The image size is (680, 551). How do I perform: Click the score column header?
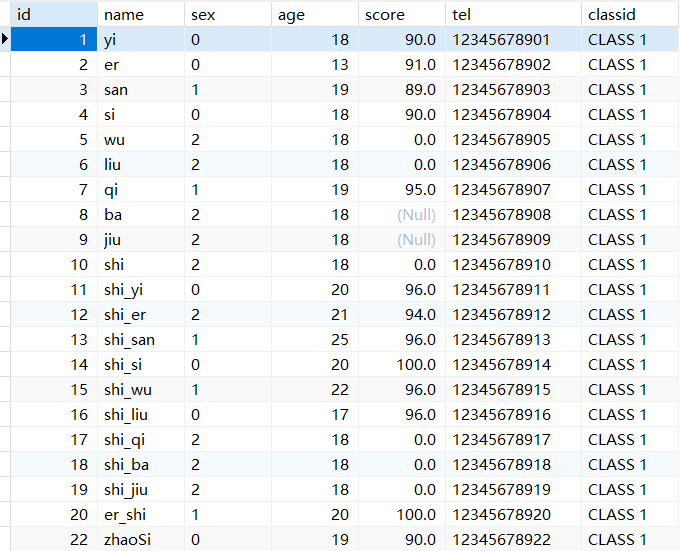tap(402, 14)
